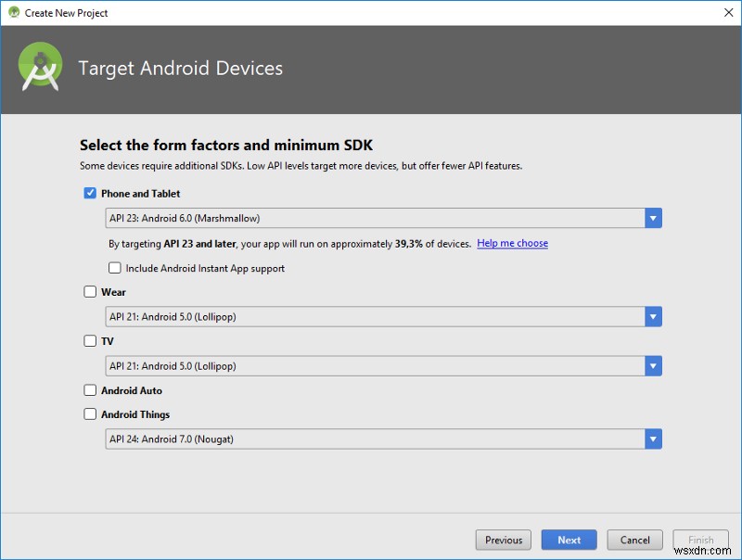Click the small Android icon in title bar
Screen dimensions: 742x560
tap(14, 13)
